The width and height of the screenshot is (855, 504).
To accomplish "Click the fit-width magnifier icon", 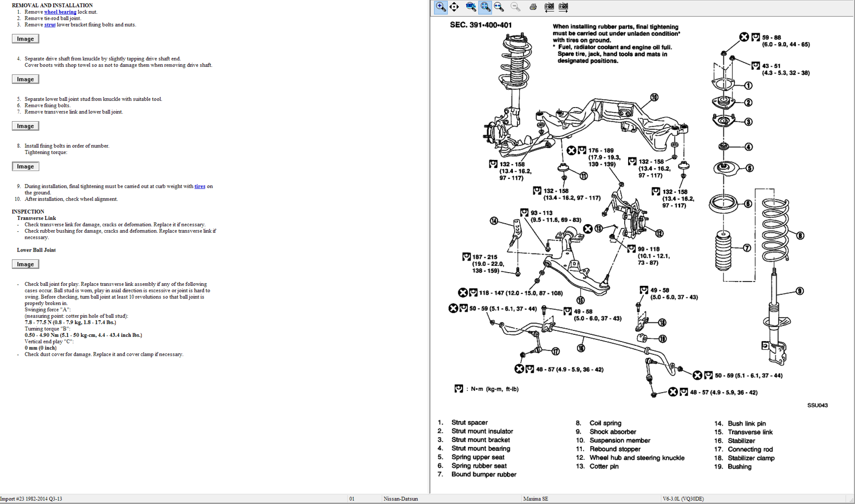I will (x=499, y=7).
